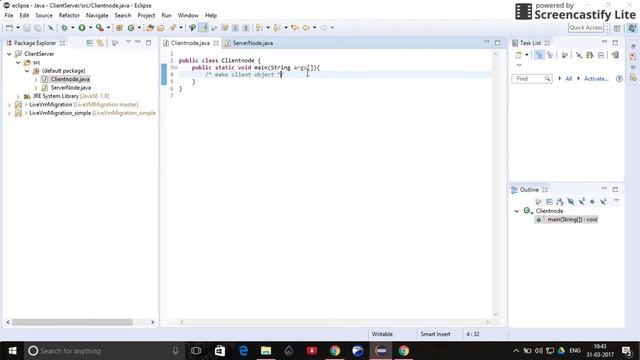The width and height of the screenshot is (640, 360).
Task: Click the Back navigation arrow
Action: point(306,28)
